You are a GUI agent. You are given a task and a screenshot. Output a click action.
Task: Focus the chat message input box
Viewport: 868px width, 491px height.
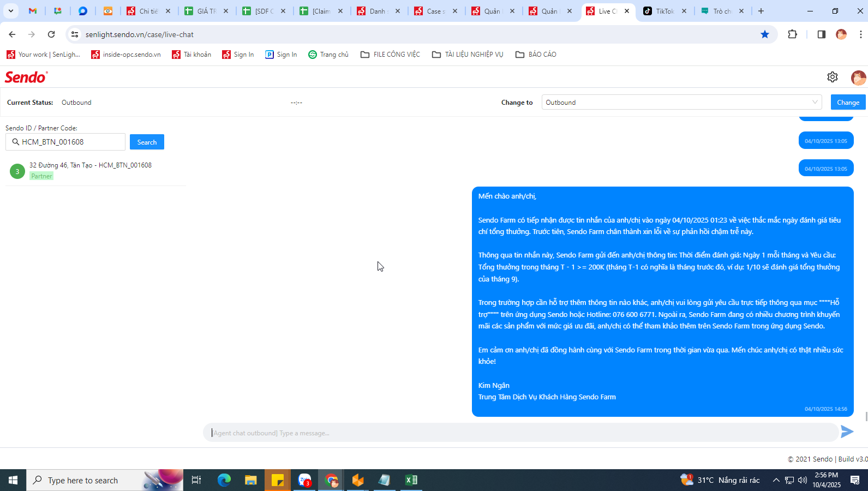521,433
